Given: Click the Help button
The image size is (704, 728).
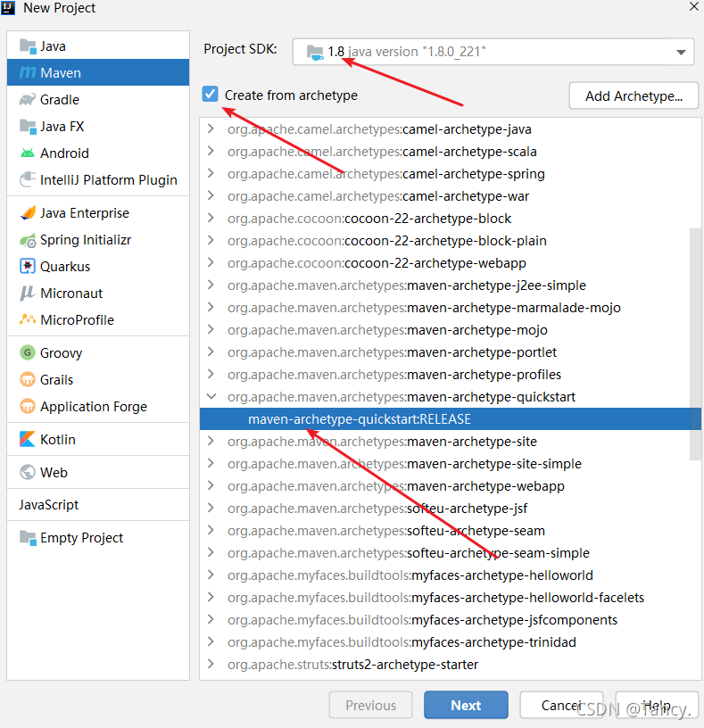Looking at the screenshot, I should [657, 705].
